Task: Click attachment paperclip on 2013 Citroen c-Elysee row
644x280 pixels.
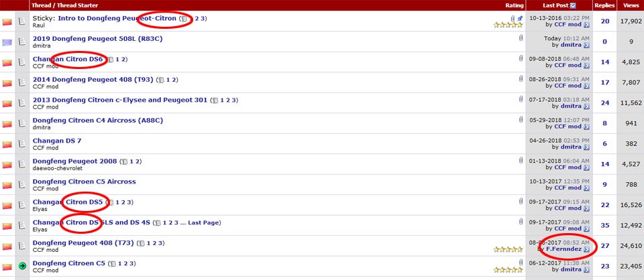Action: (x=521, y=99)
